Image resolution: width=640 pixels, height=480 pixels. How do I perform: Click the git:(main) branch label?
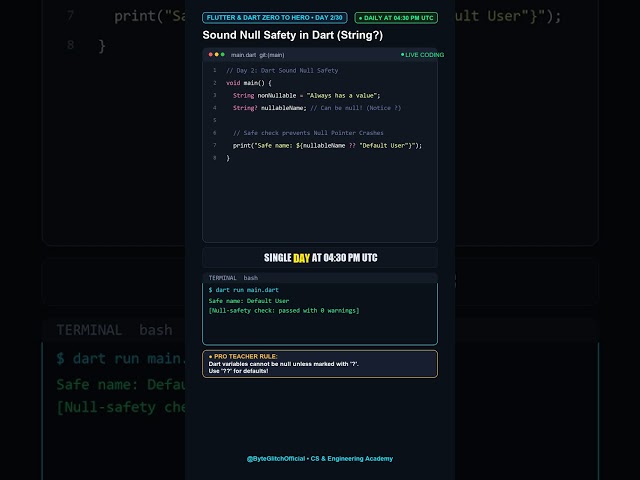272,55
